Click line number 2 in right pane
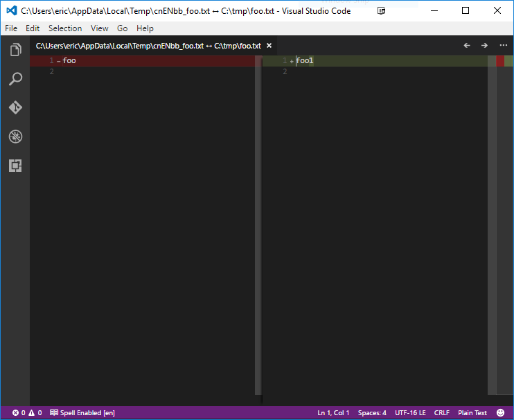Image resolution: width=514 pixels, height=420 pixels. pos(285,71)
